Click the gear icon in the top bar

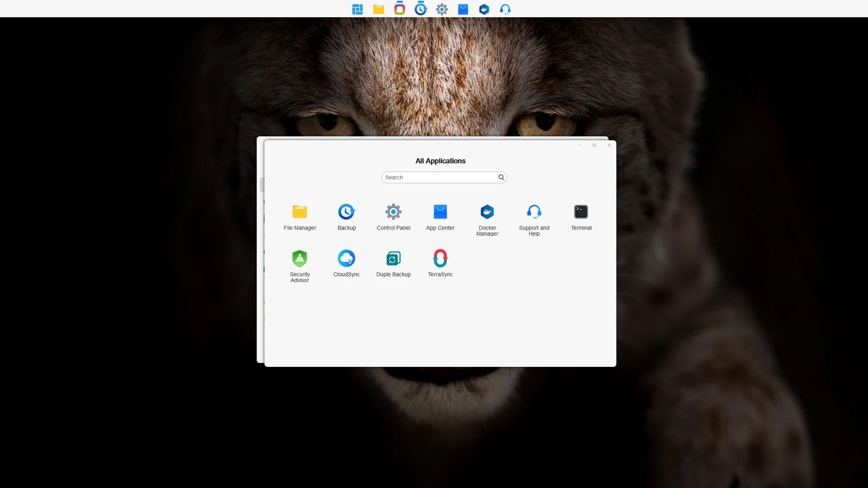(442, 9)
